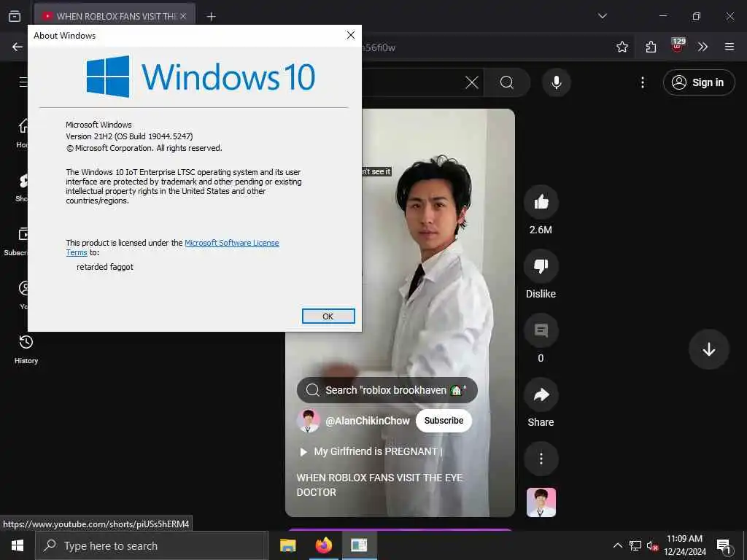Open a new Firefox tab
Screen dimensions: 747x560
tap(211, 17)
